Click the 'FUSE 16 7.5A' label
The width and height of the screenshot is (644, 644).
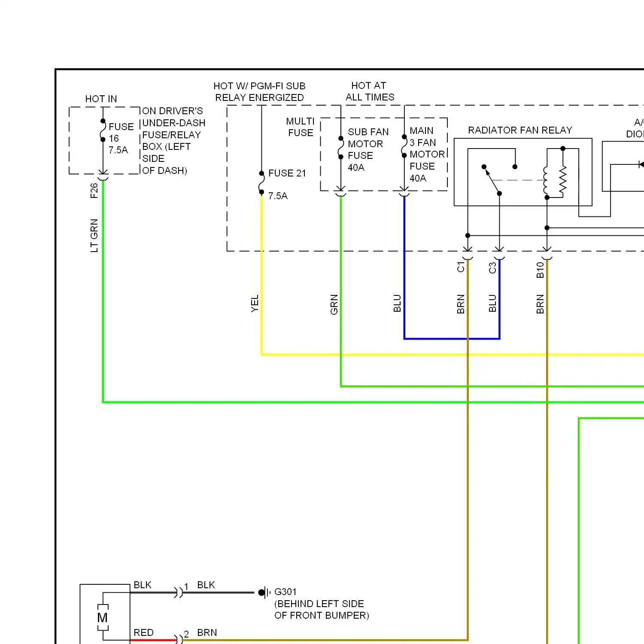(x=121, y=138)
